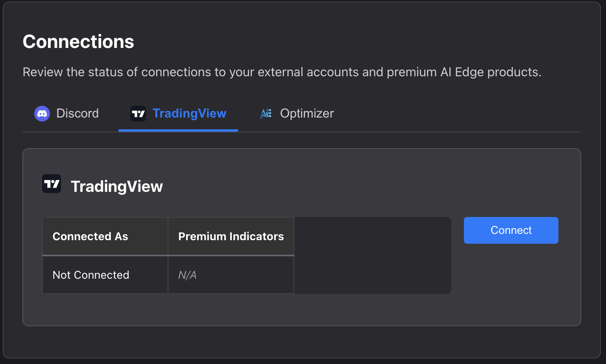
Task: Click the TradingView logo inside the connection card
Action: point(51,184)
